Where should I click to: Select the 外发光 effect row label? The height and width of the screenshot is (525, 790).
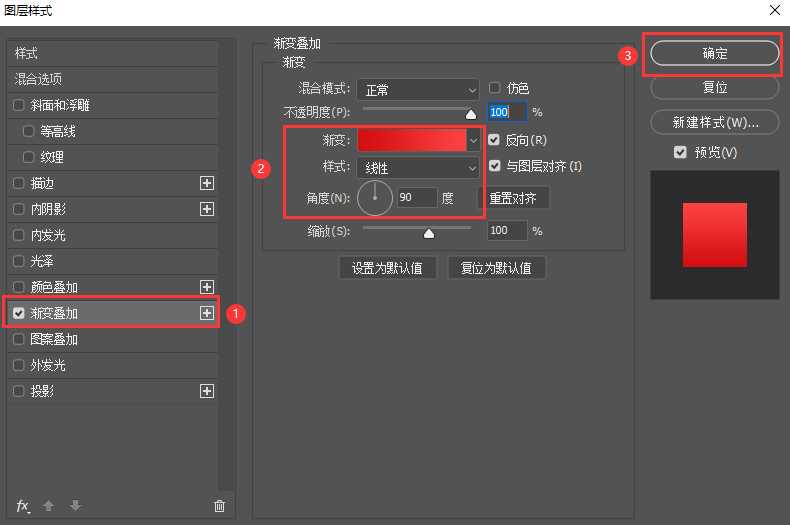48,365
